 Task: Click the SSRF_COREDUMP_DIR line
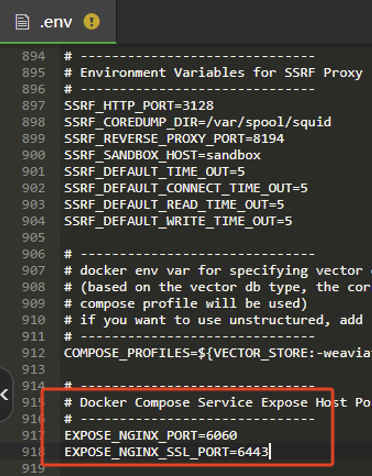click(x=198, y=122)
